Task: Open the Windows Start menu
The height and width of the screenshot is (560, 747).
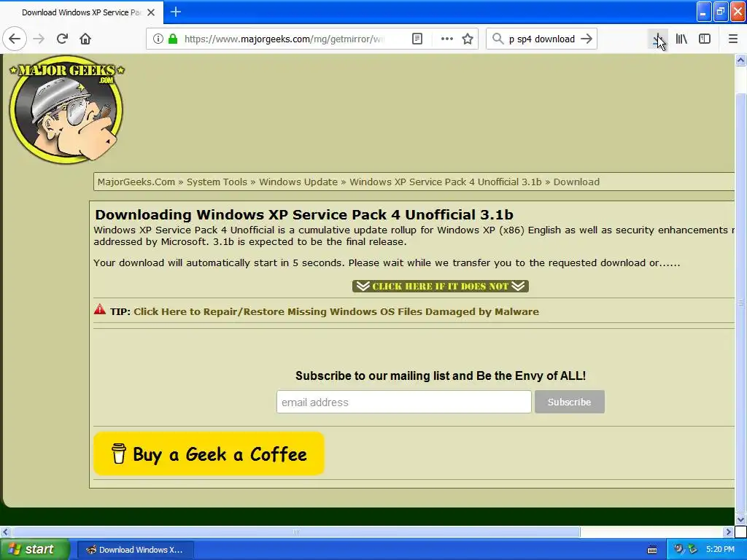Action: pyautogui.click(x=34, y=550)
